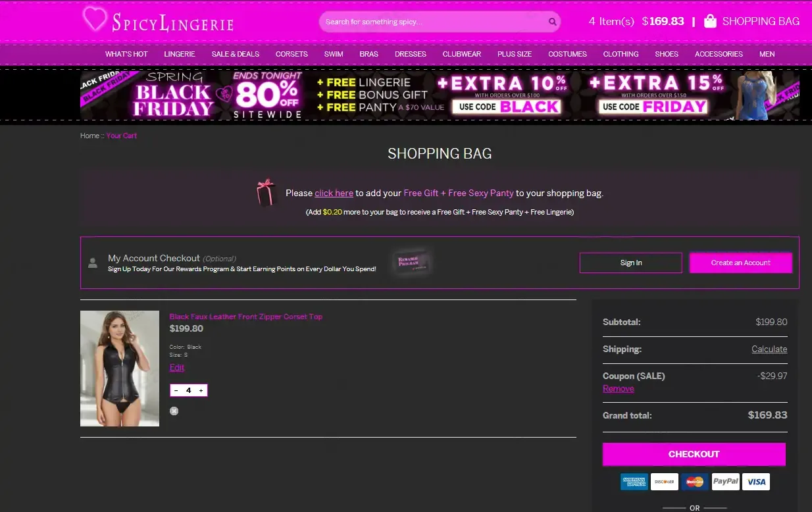The image size is (812, 512).
Task: Click the 'Color: Black' item detail
Action: (186, 347)
